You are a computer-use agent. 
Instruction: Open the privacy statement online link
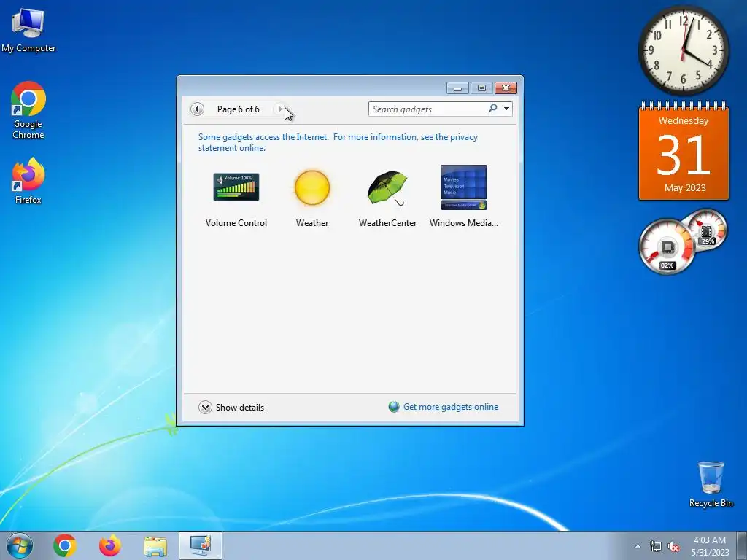click(x=338, y=142)
